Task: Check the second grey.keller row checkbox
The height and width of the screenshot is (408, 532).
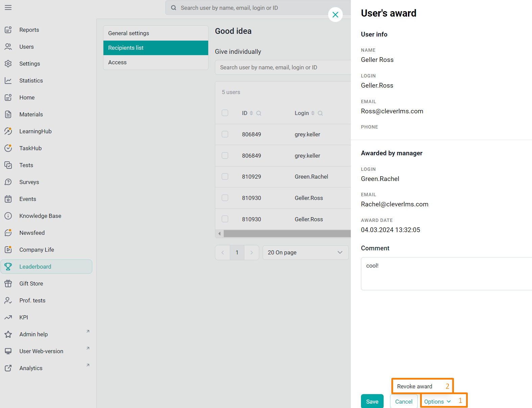Action: tap(225, 155)
